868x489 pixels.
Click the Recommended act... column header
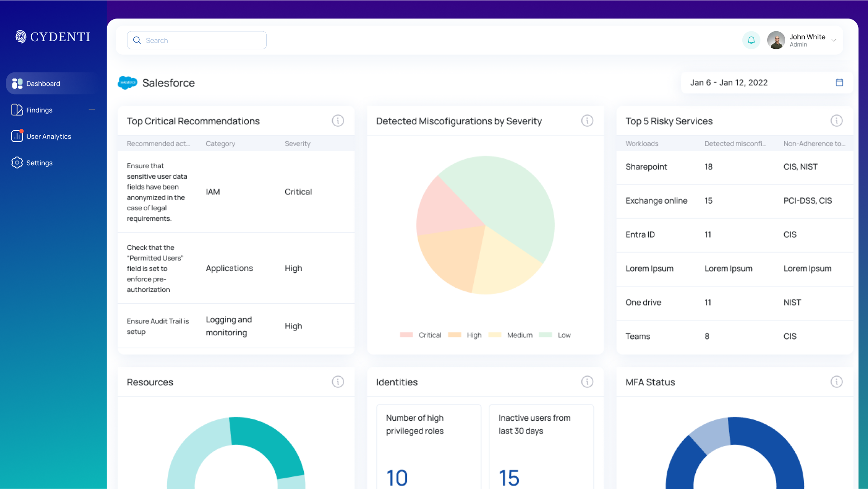[x=158, y=143]
